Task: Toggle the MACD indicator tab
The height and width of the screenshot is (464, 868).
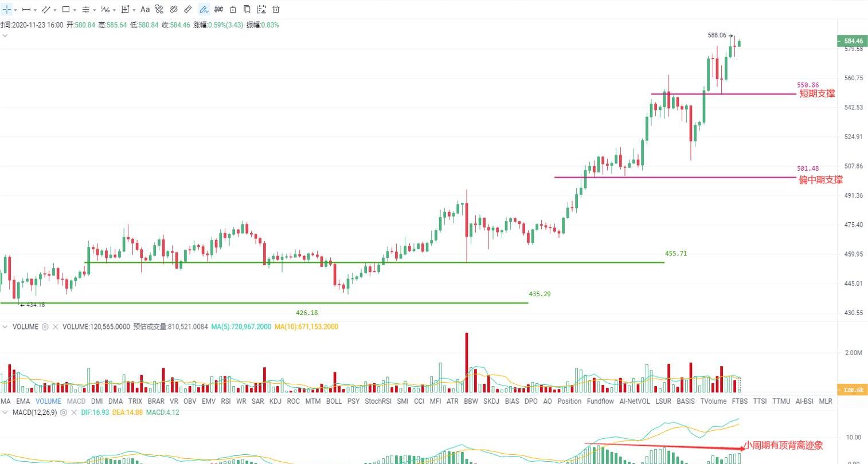Action: tap(76, 401)
